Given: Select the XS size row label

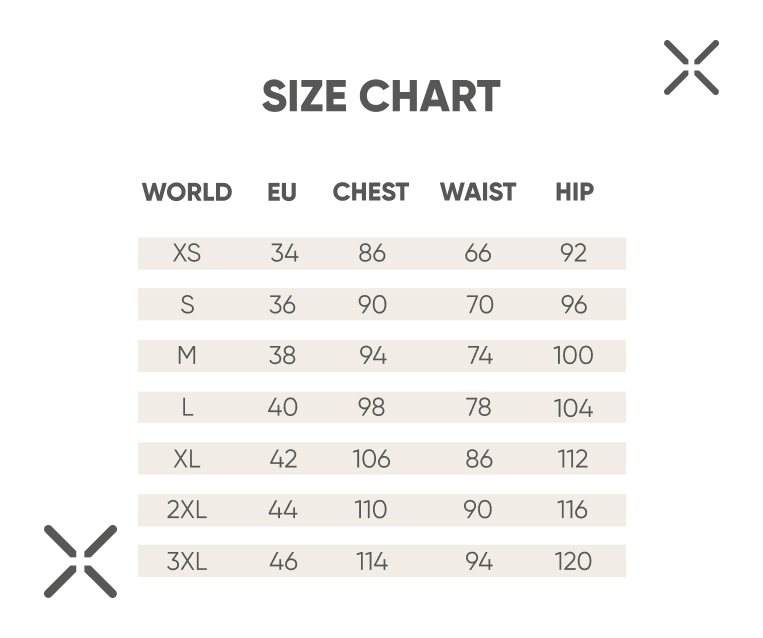Looking at the screenshot, I should coord(187,253).
